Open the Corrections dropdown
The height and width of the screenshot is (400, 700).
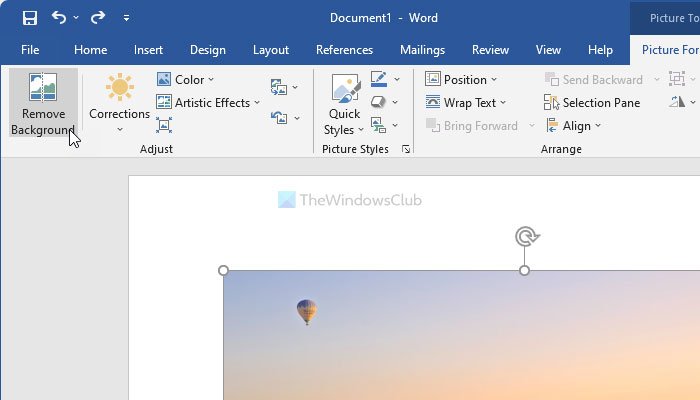[x=119, y=104]
